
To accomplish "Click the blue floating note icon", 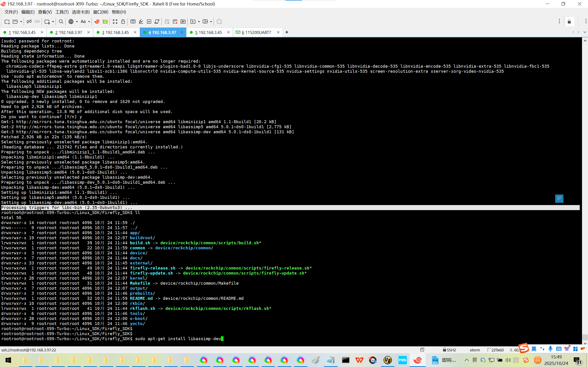I will pyautogui.click(x=559, y=199).
